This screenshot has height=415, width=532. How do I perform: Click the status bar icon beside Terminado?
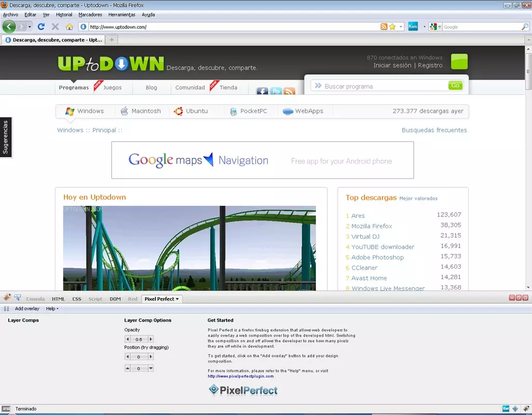coord(6,409)
